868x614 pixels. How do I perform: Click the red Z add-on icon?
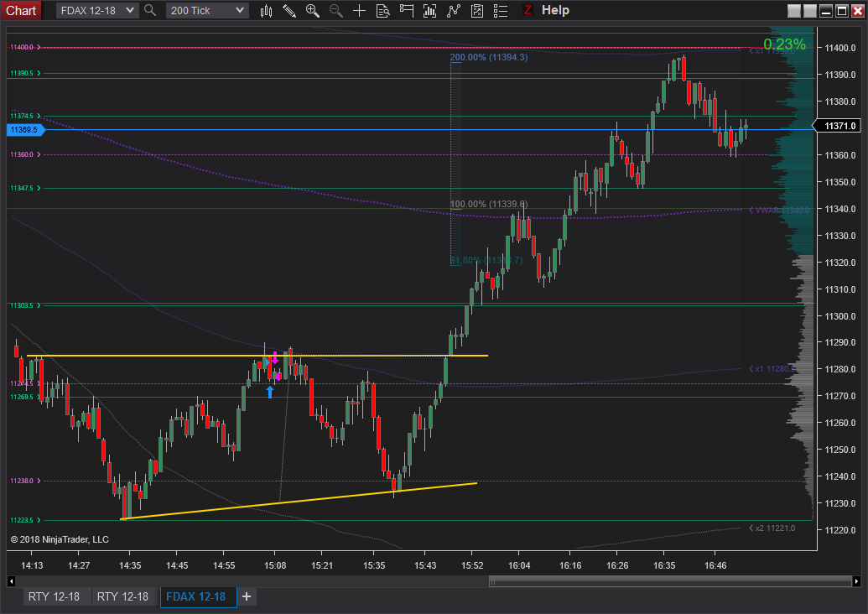pos(528,10)
